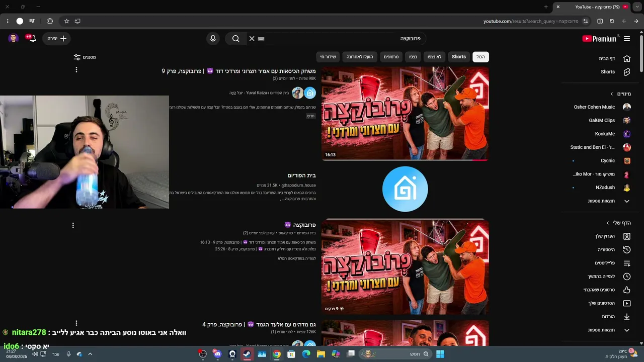Open Discord from the taskbar
This screenshot has width=644, height=362.
(217, 354)
